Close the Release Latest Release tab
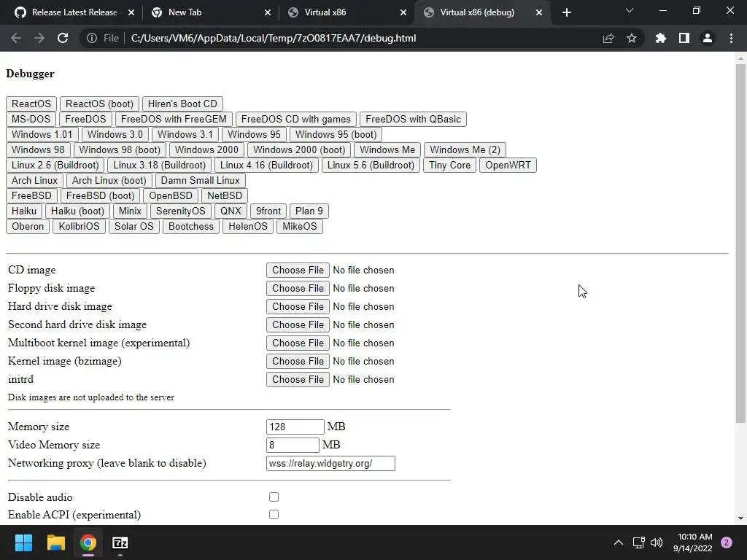The width and height of the screenshot is (747, 560). pyautogui.click(x=131, y=12)
